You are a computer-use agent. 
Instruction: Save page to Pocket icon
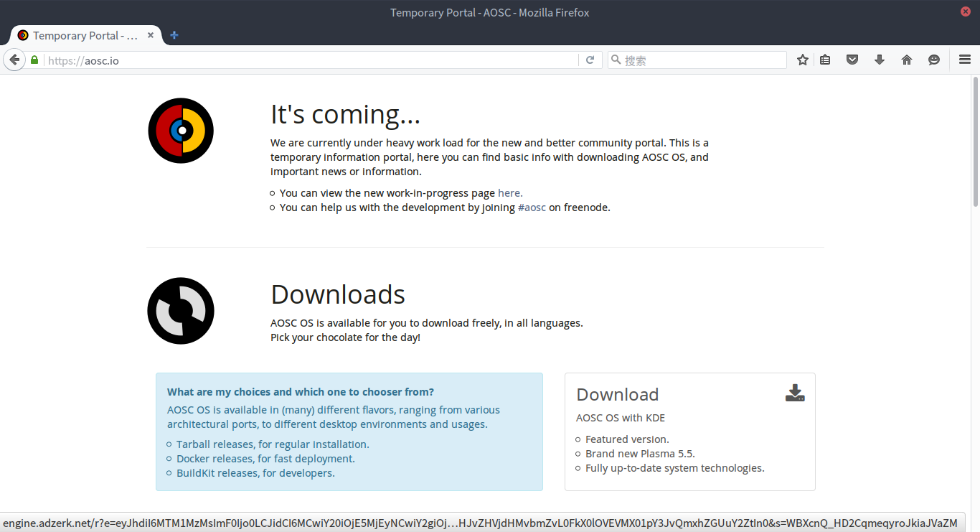(x=852, y=60)
